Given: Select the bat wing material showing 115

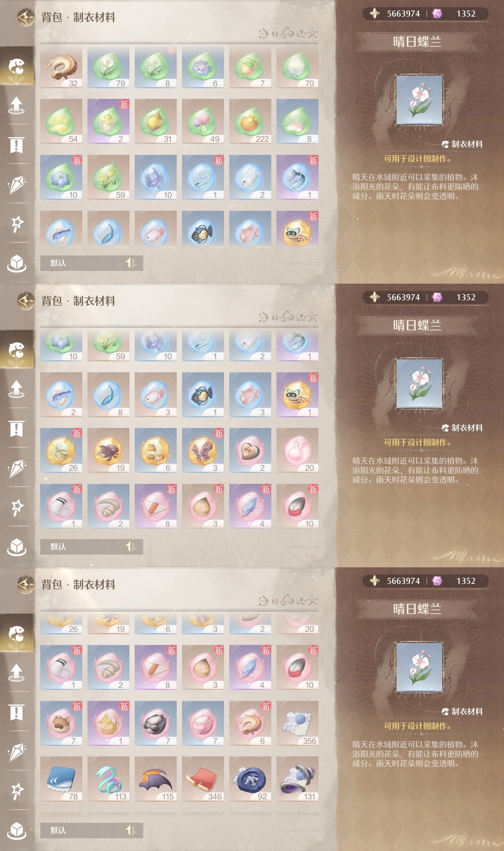Looking at the screenshot, I should pyautogui.click(x=156, y=779).
